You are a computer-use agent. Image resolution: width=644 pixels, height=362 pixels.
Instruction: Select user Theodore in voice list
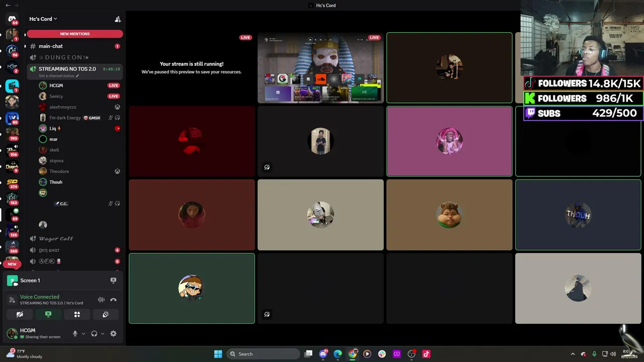[59, 171]
